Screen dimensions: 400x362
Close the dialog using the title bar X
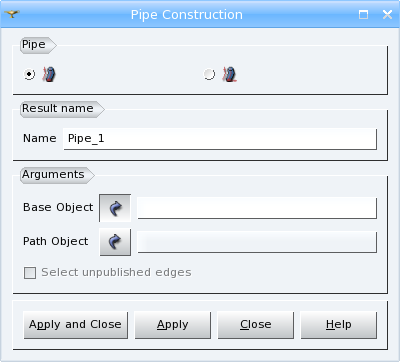pos(387,14)
